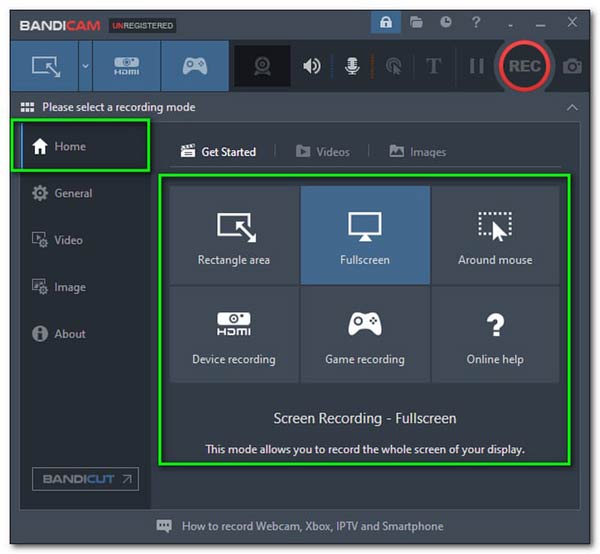Screen dimensions: 600x554
Task: Switch to the Videos tab
Action: (x=323, y=152)
